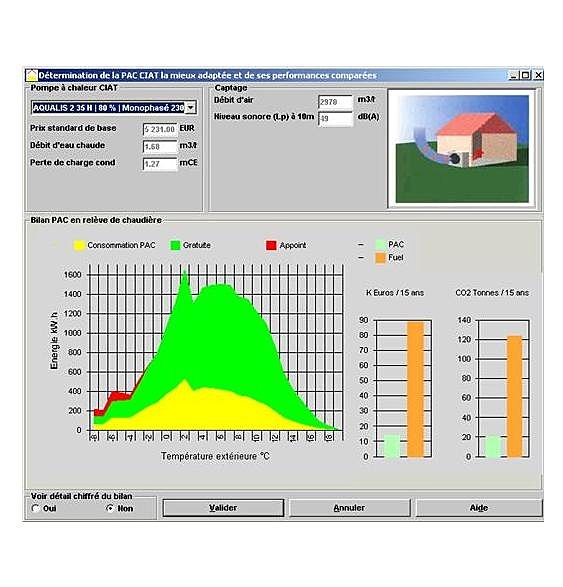Click the Valider button
This screenshot has height=587, width=563.
[x=223, y=508]
